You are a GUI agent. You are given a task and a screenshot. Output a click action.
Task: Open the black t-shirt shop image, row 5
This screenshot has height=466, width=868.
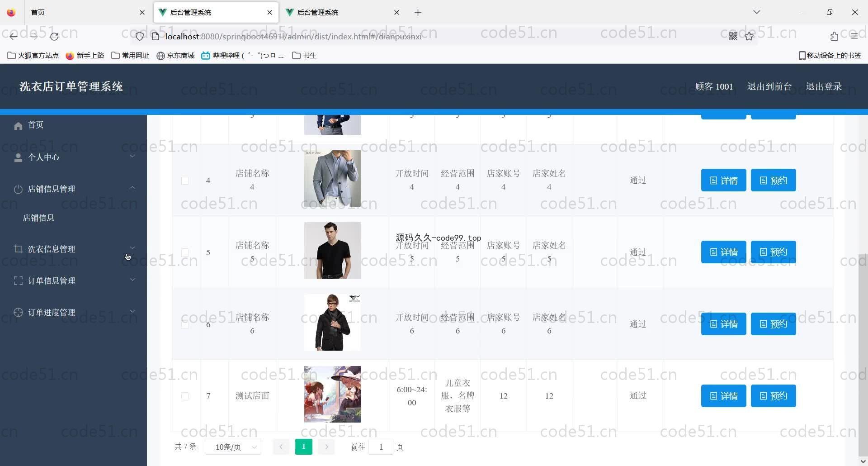pyautogui.click(x=332, y=250)
